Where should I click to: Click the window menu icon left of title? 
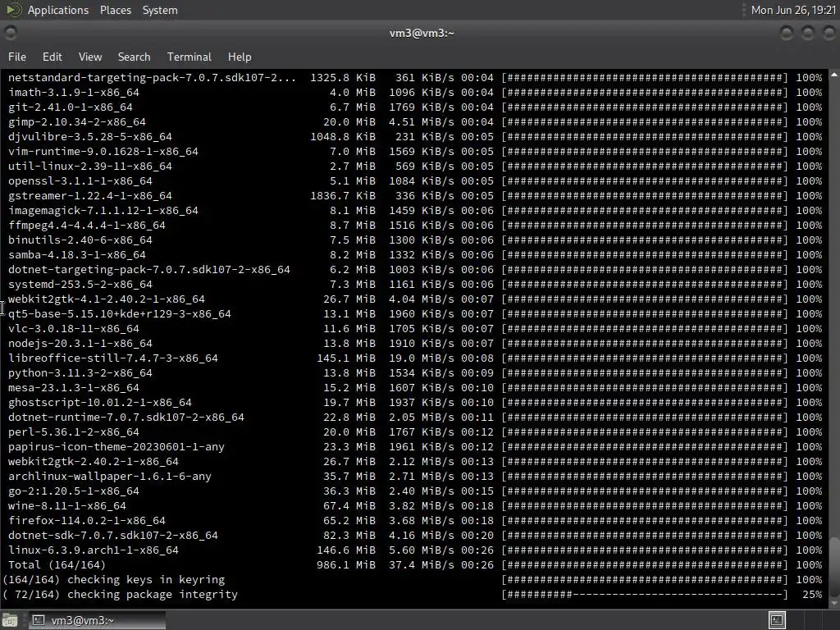coord(10,33)
